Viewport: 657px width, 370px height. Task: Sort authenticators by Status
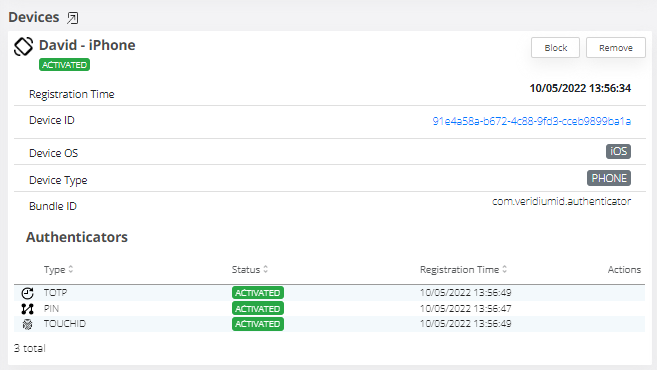(250, 269)
